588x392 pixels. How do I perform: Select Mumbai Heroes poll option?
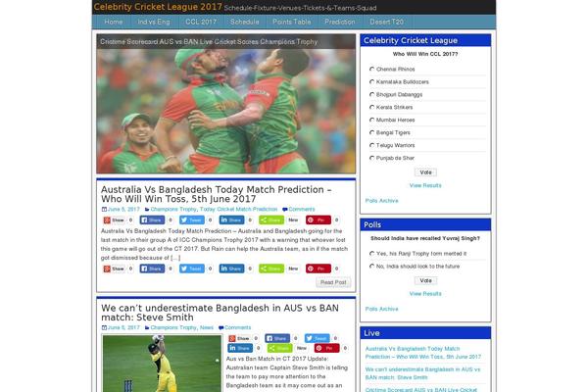[372, 120]
